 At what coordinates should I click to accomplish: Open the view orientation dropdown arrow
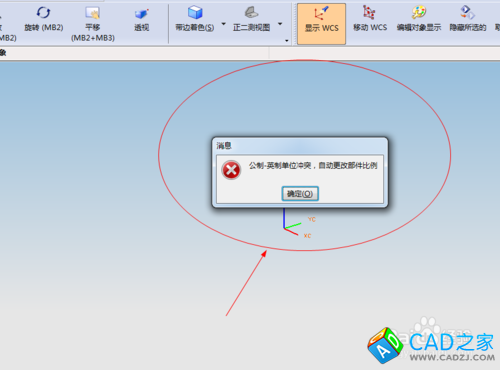click(280, 24)
